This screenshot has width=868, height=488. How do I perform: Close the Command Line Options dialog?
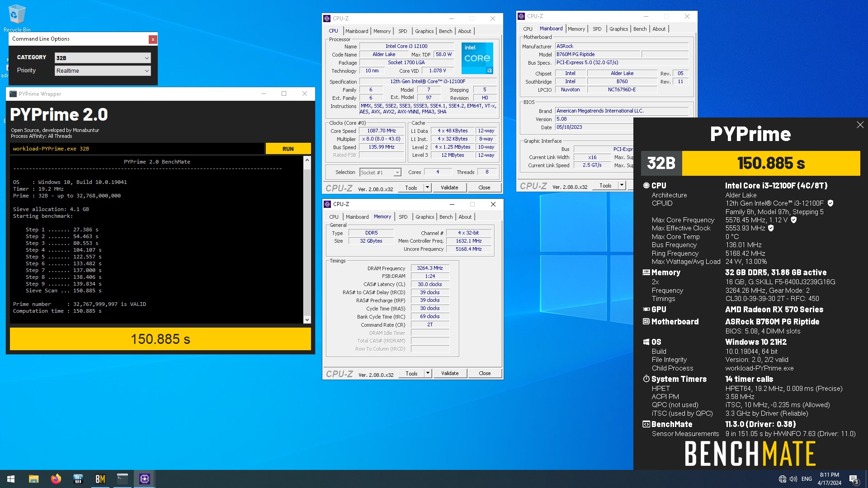(x=153, y=39)
